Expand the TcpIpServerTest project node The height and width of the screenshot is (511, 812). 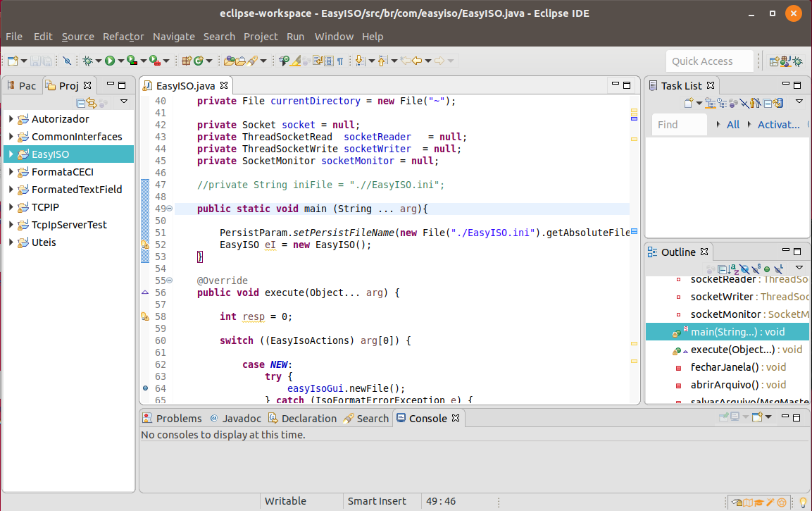pos(11,225)
